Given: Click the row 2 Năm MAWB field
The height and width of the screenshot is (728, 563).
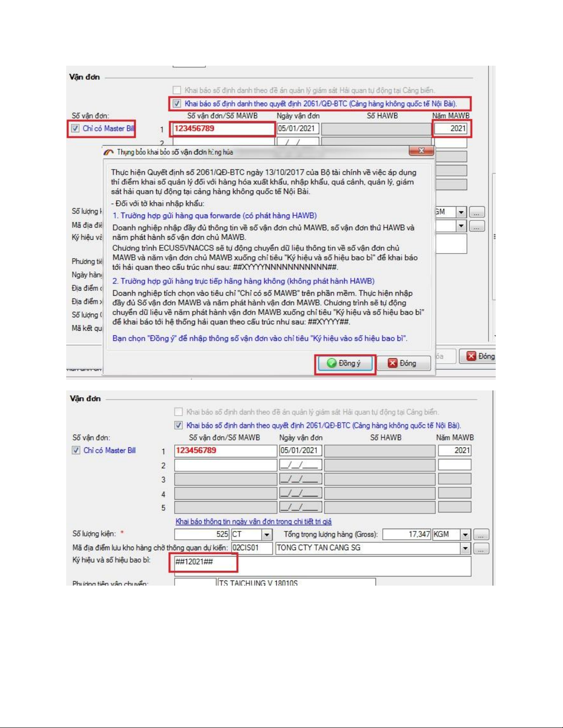Looking at the screenshot, I should click(x=455, y=465).
